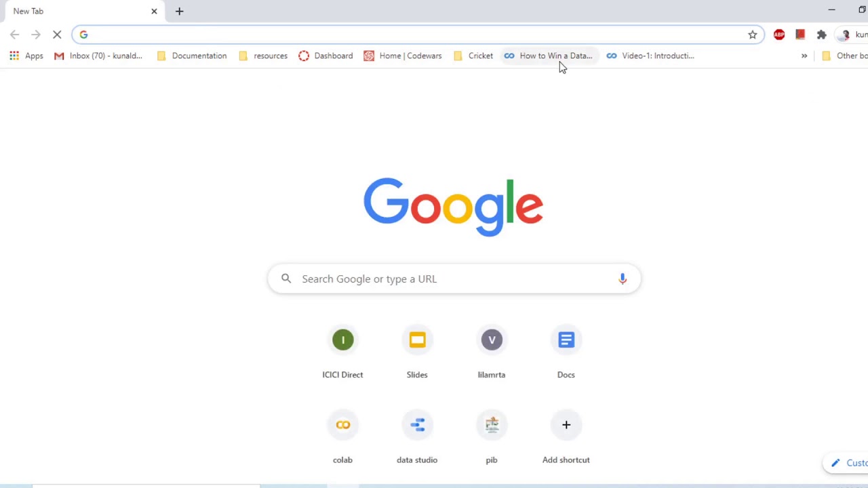This screenshot has height=488, width=868.
Task: Open the red extension next to ABP
Action: click(800, 35)
